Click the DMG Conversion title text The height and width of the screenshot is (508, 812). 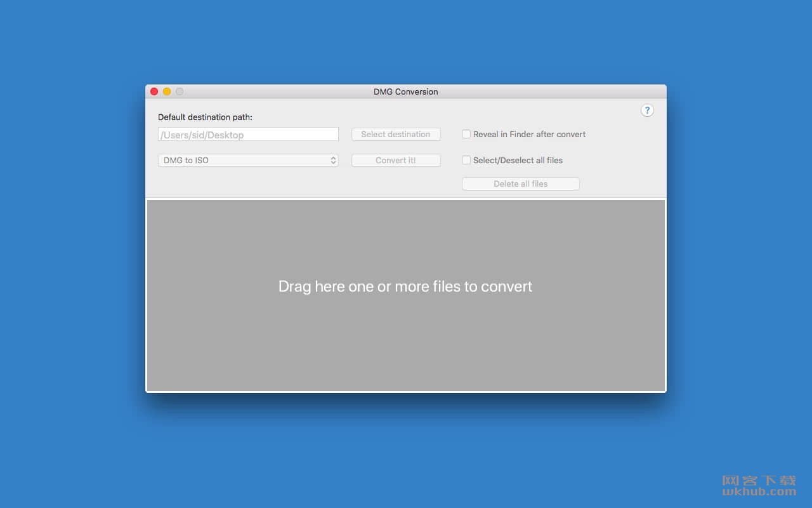pyautogui.click(x=406, y=91)
